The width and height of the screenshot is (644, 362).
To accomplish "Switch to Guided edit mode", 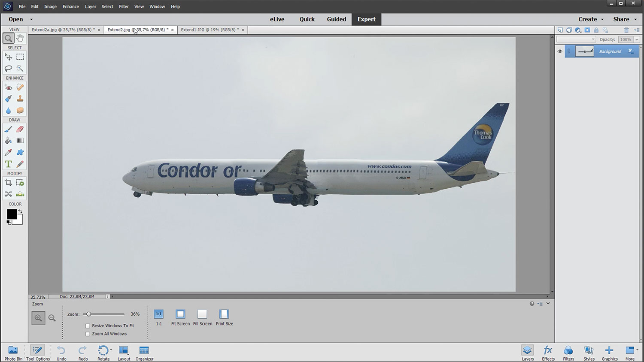I will click(336, 19).
